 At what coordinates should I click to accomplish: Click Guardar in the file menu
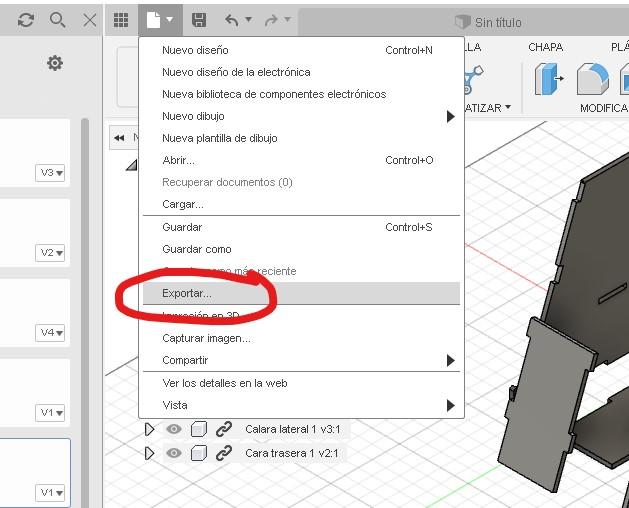[301, 227]
